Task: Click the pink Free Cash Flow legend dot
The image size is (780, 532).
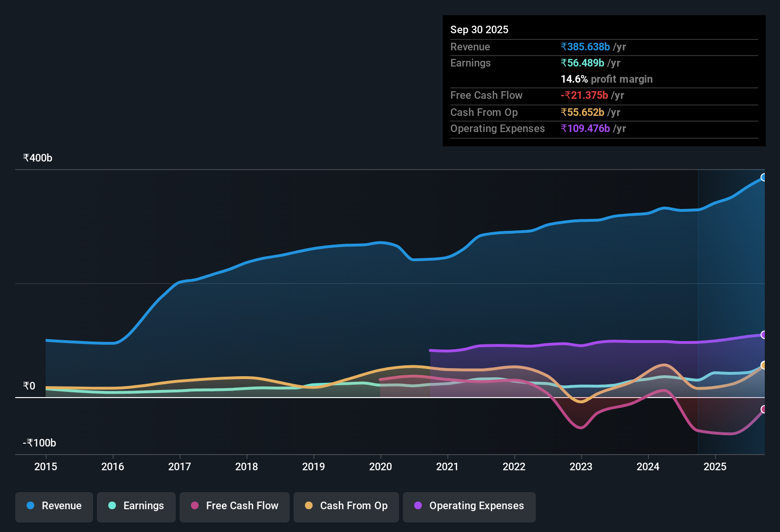Action: tap(194, 506)
